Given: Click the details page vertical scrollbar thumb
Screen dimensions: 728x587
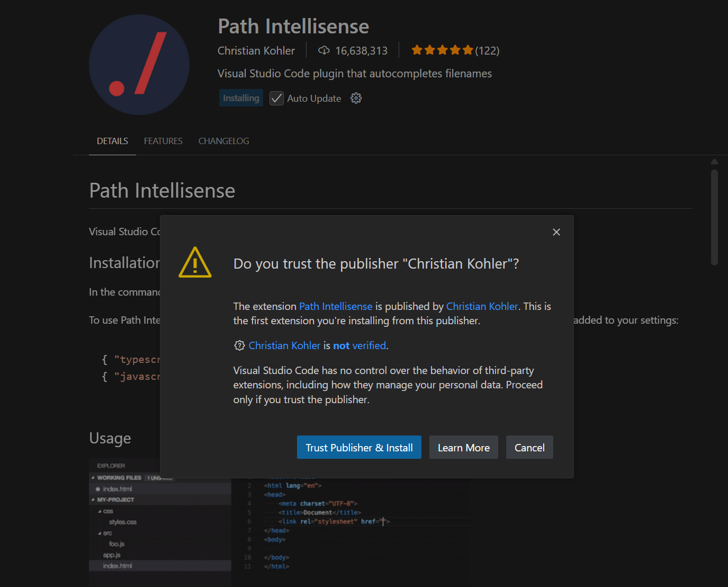Looking at the screenshot, I should [714, 217].
